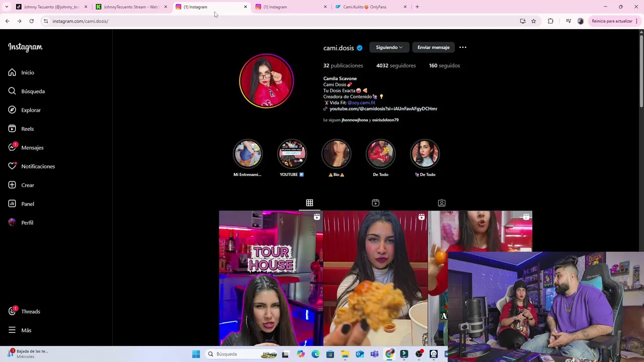
Task: Open Microsoft Store from taskbar
Action: (330, 354)
